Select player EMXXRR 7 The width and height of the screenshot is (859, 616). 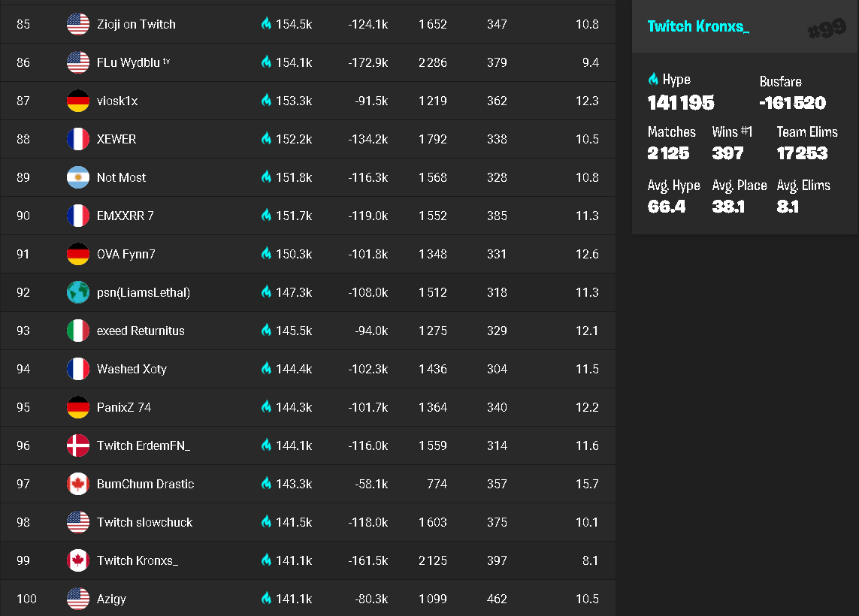(125, 216)
